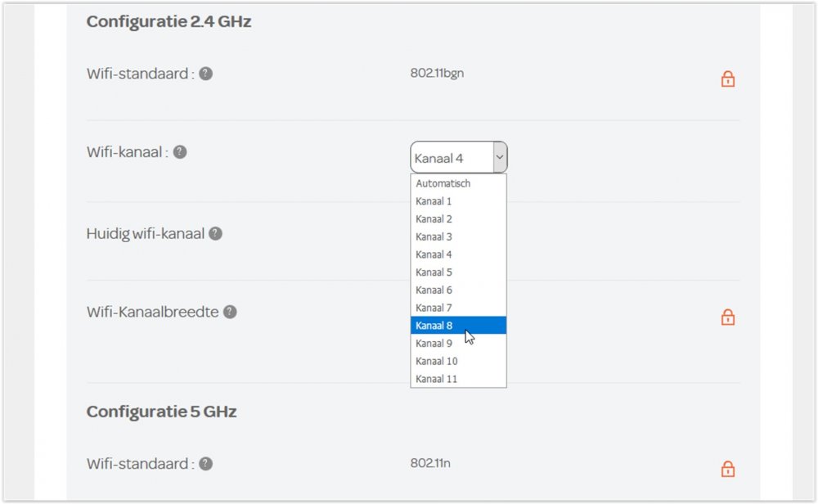This screenshot has width=818, height=504.
Task: Click lock icon in 5 GHz Wifi-standaard row
Action: point(727,469)
